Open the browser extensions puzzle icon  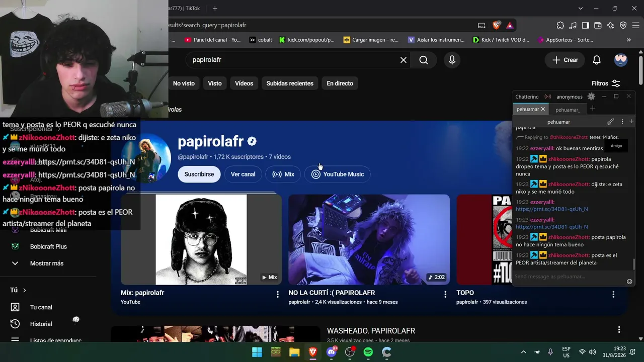[560, 25]
